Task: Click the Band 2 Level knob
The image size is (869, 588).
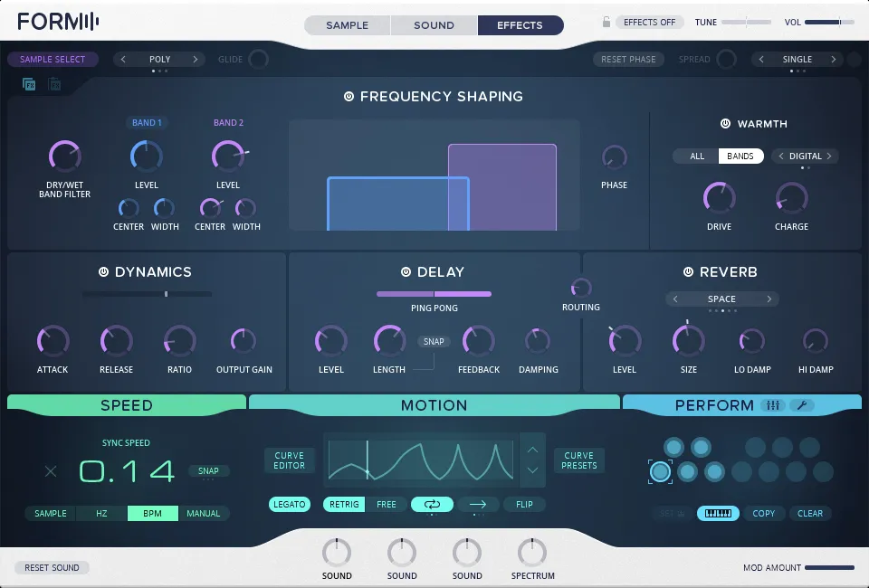Action: tap(228, 156)
